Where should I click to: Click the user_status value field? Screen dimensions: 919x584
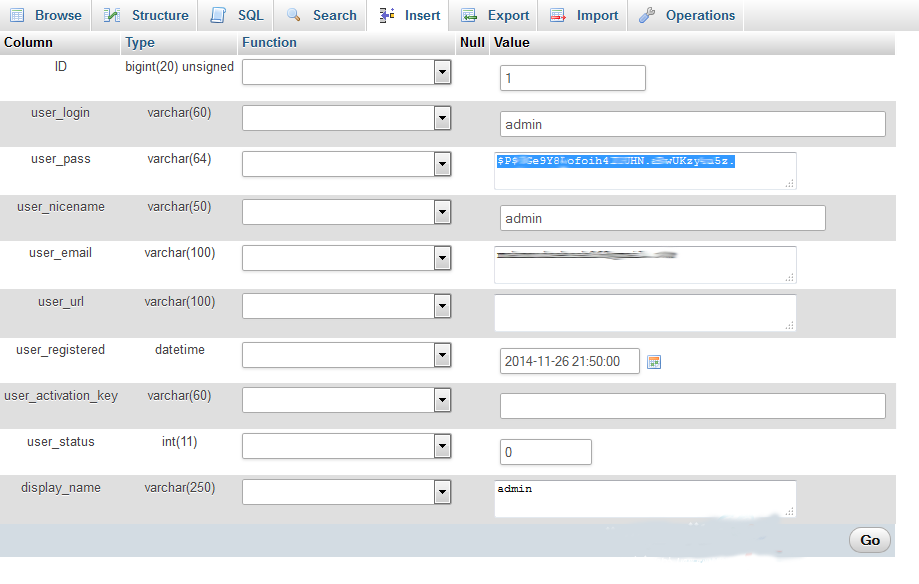[545, 452]
